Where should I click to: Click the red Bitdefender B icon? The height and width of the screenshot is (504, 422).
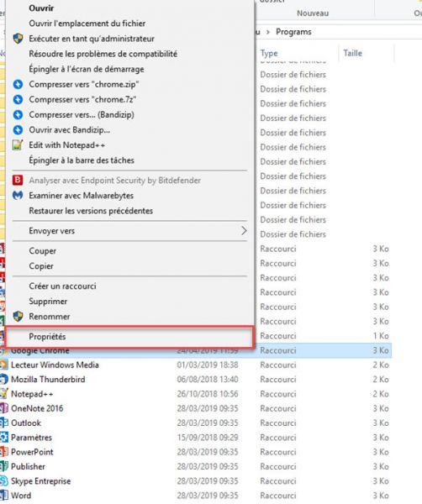18,180
